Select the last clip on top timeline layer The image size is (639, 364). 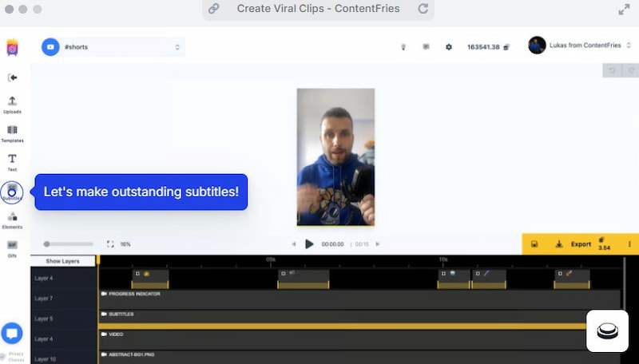tap(571, 279)
